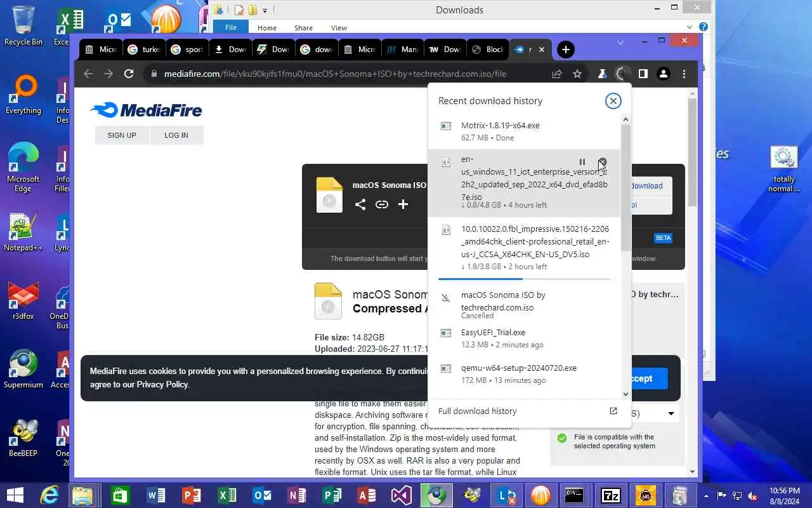Bookmark this page with the star icon

click(x=577, y=74)
